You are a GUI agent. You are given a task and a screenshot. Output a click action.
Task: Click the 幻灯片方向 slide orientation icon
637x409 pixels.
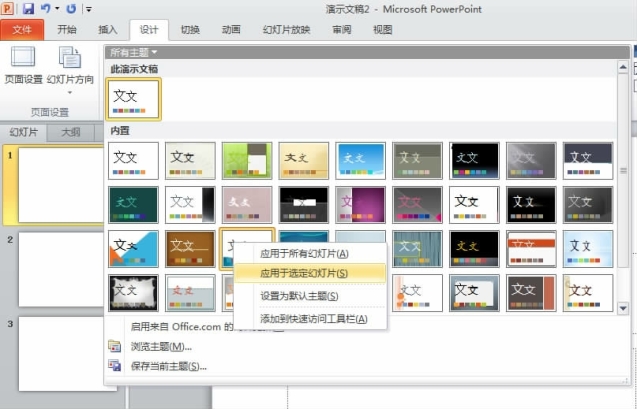point(69,58)
